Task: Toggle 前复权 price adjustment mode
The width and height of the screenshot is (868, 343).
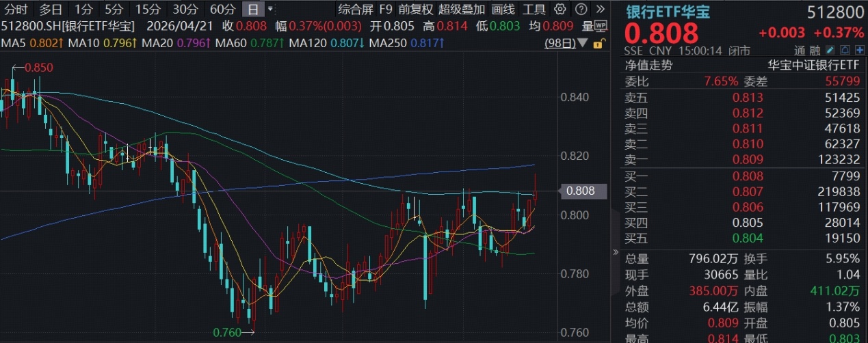Action: click(416, 10)
